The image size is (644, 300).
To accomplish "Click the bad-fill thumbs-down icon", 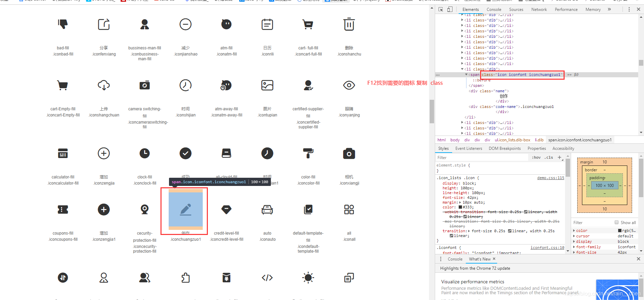I will [x=63, y=24].
